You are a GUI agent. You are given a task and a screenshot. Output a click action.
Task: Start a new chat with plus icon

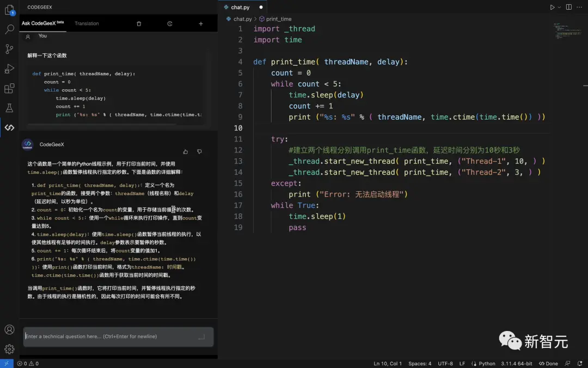[200, 23]
